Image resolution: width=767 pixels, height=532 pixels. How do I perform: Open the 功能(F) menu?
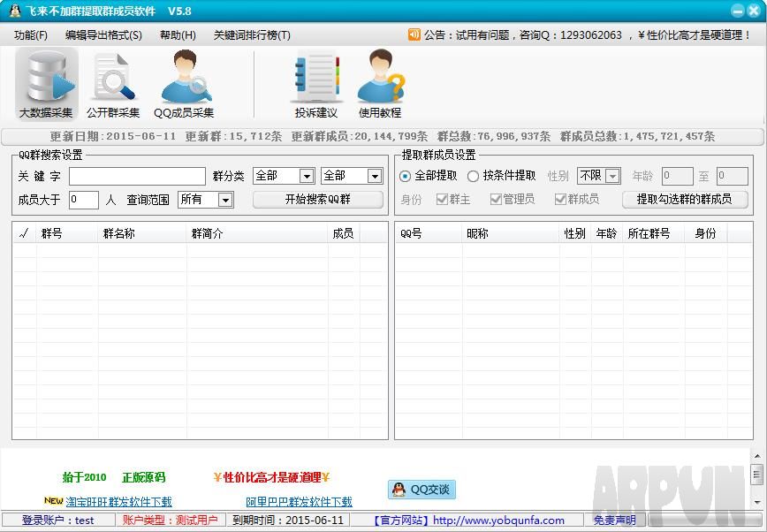(31, 35)
